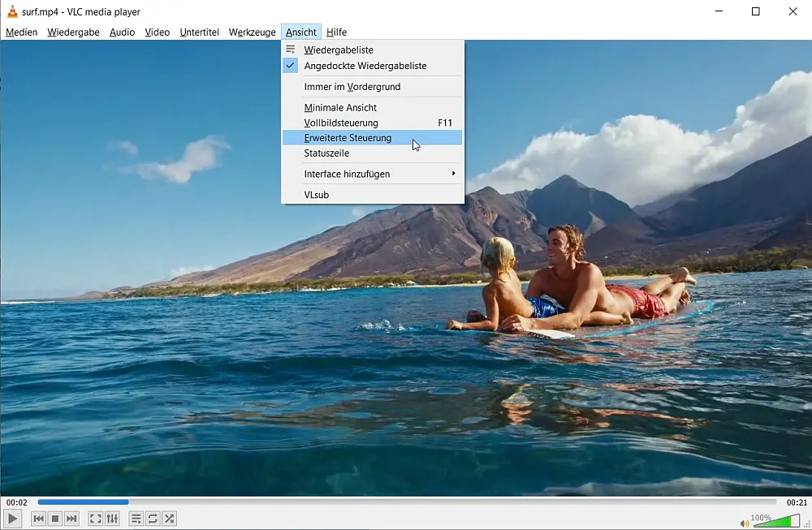The width and height of the screenshot is (812, 530).
Task: Open the Audio menu
Action: point(123,32)
